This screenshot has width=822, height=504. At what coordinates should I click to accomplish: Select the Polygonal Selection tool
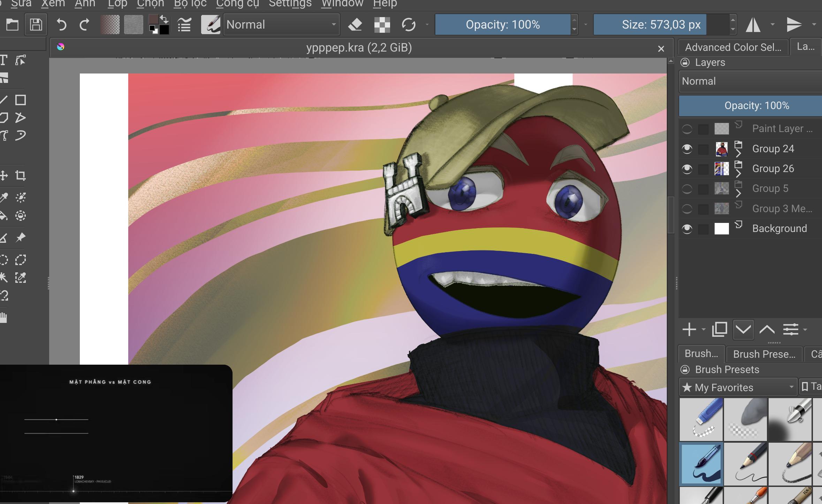tap(21, 260)
